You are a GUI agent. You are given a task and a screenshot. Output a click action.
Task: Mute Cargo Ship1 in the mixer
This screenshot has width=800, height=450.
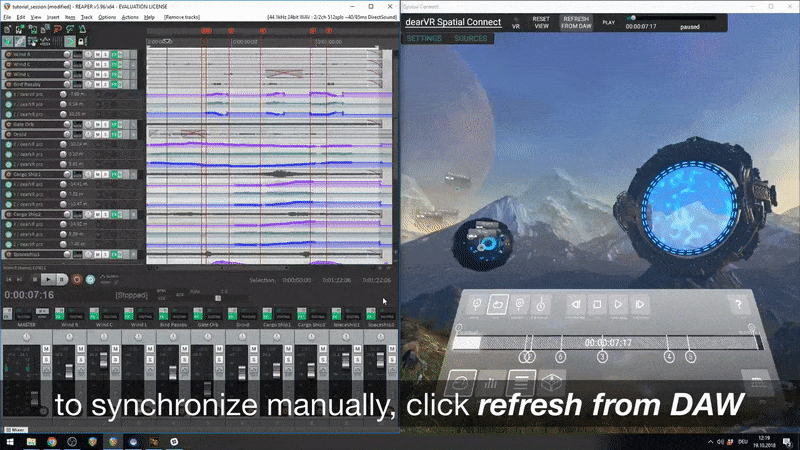point(288,349)
